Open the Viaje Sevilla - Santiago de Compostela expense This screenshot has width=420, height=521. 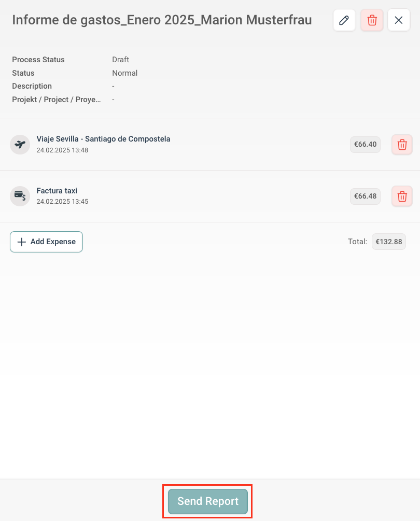103,139
